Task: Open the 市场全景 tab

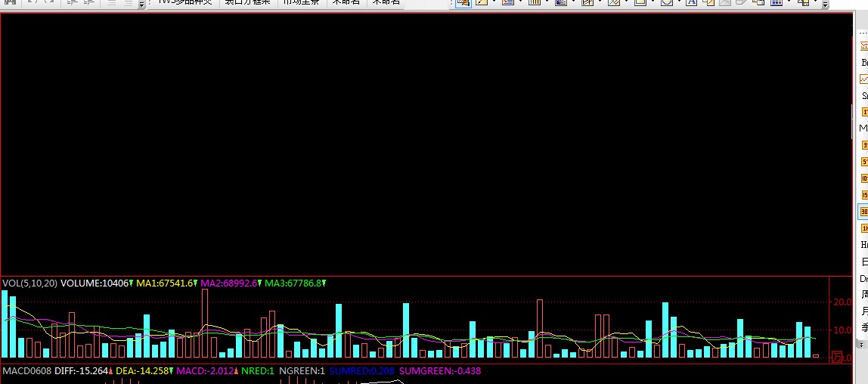Action: click(x=301, y=2)
